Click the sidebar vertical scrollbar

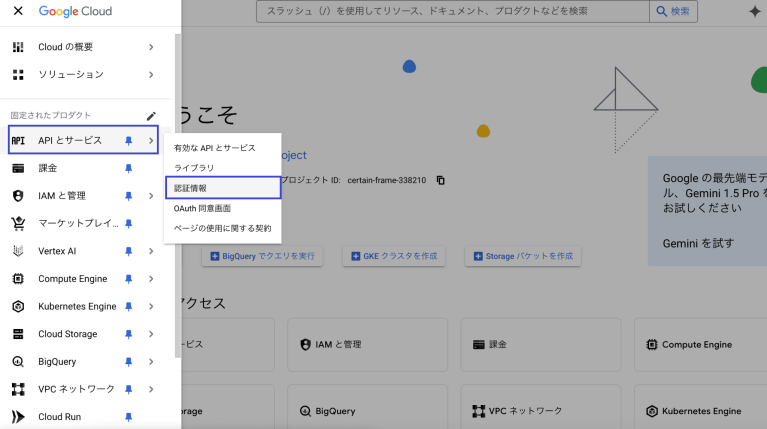click(x=178, y=196)
